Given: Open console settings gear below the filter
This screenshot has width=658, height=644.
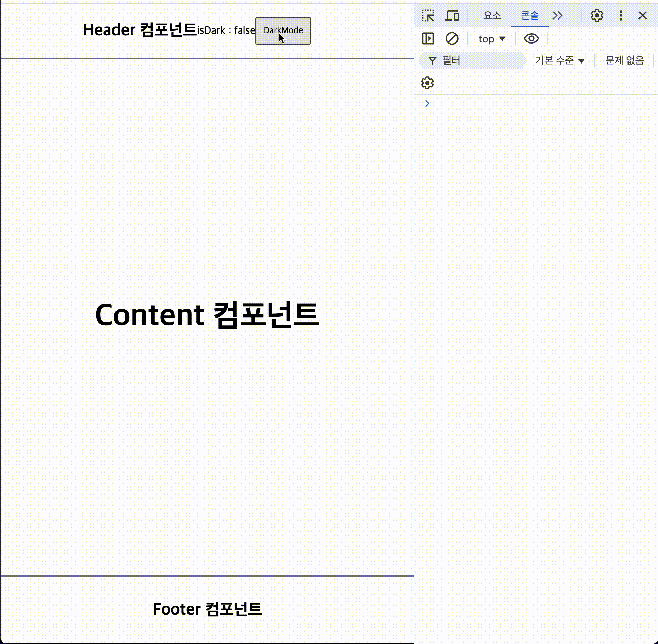Looking at the screenshot, I should tap(427, 83).
